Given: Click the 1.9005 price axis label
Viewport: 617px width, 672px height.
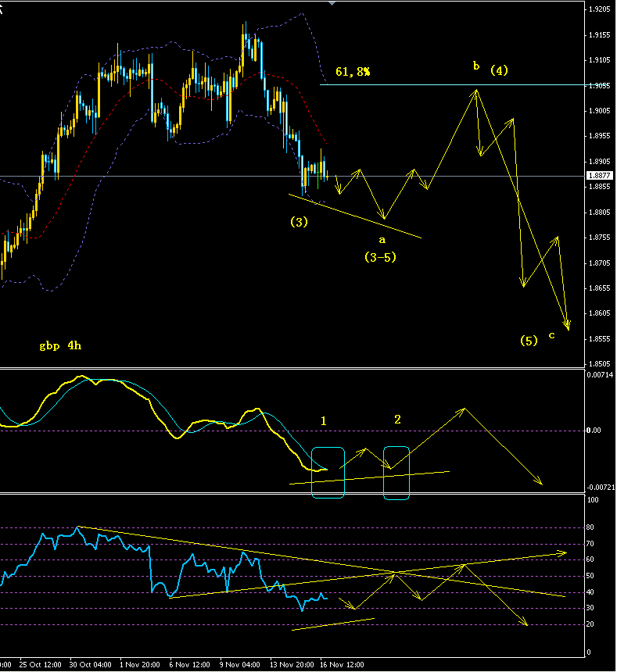Looking at the screenshot, I should (x=600, y=111).
